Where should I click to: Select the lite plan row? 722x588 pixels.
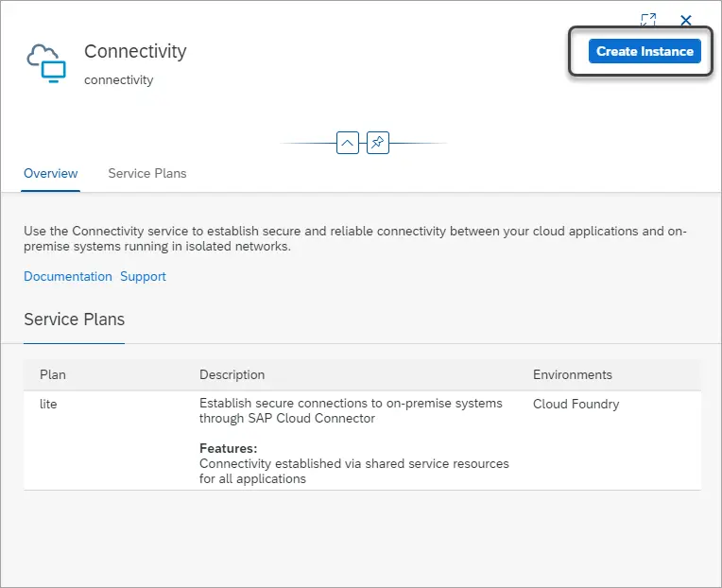[362, 441]
